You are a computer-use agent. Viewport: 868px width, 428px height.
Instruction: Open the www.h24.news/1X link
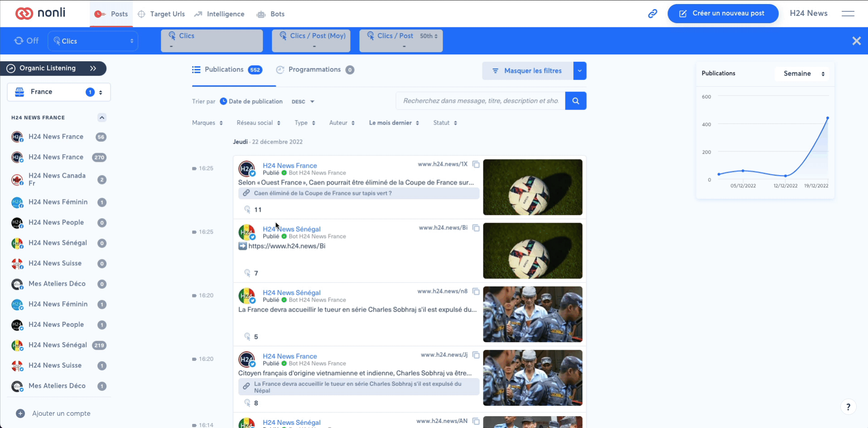[443, 164]
